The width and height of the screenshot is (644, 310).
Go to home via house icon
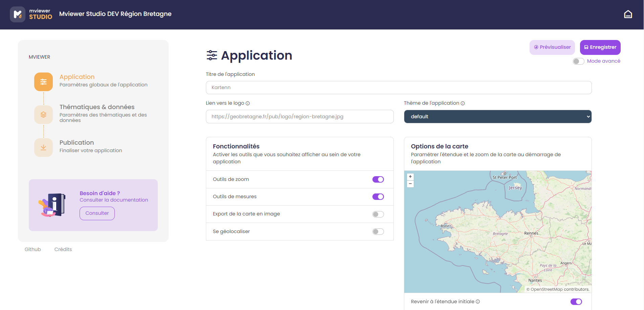click(628, 14)
